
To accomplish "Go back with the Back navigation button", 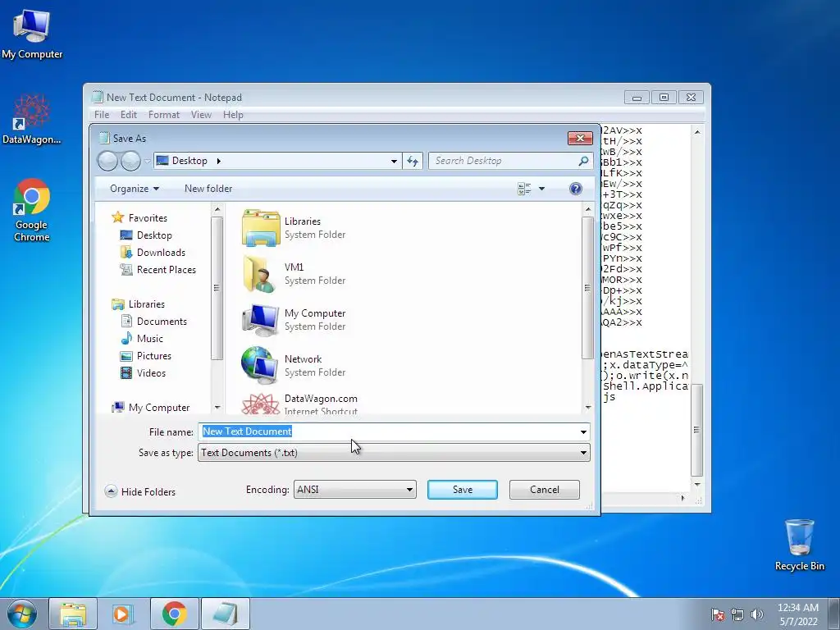I will [107, 161].
